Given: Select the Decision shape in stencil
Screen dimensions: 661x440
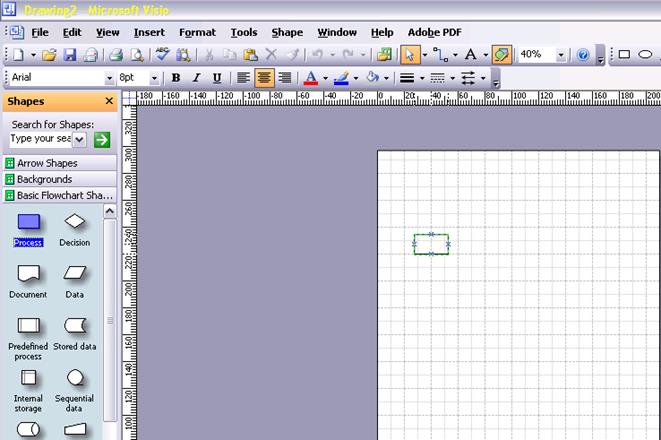Looking at the screenshot, I should (x=75, y=222).
